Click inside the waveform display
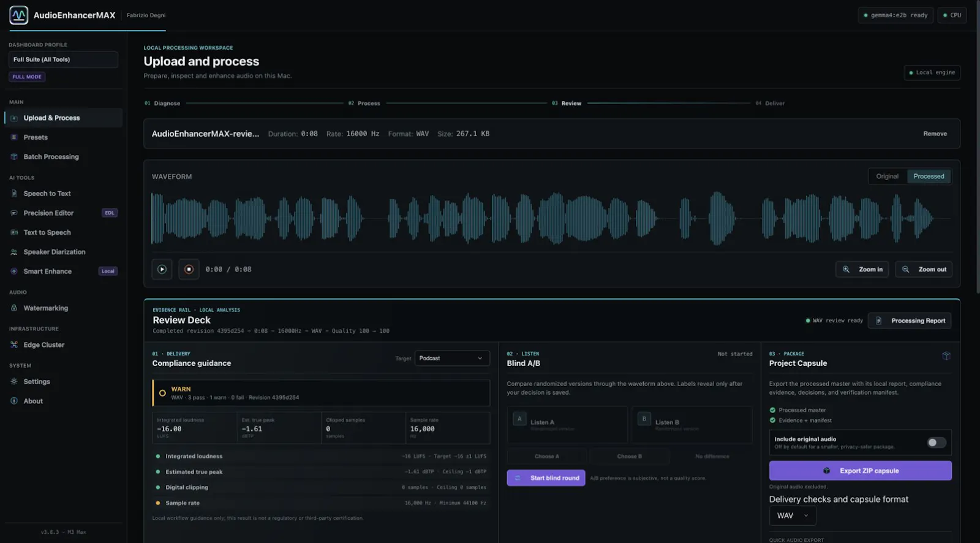 point(551,218)
